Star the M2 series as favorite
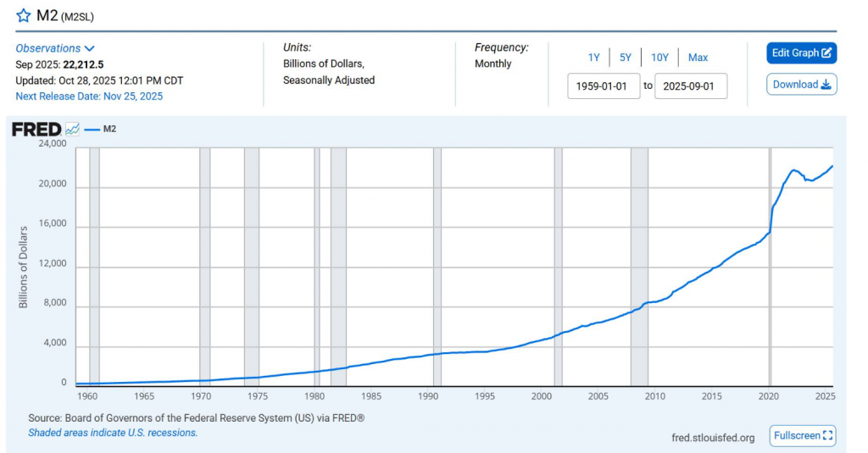The width and height of the screenshot is (868, 453). [x=24, y=16]
